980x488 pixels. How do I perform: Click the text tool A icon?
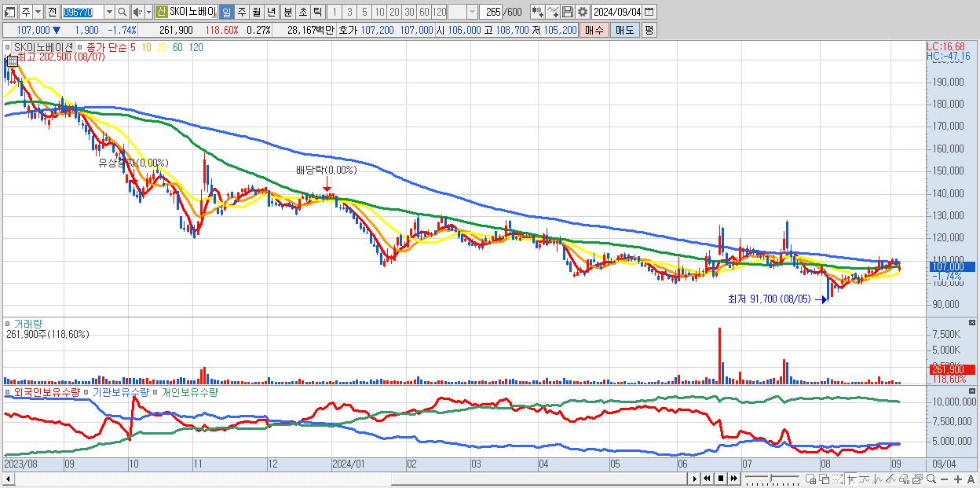point(971,479)
